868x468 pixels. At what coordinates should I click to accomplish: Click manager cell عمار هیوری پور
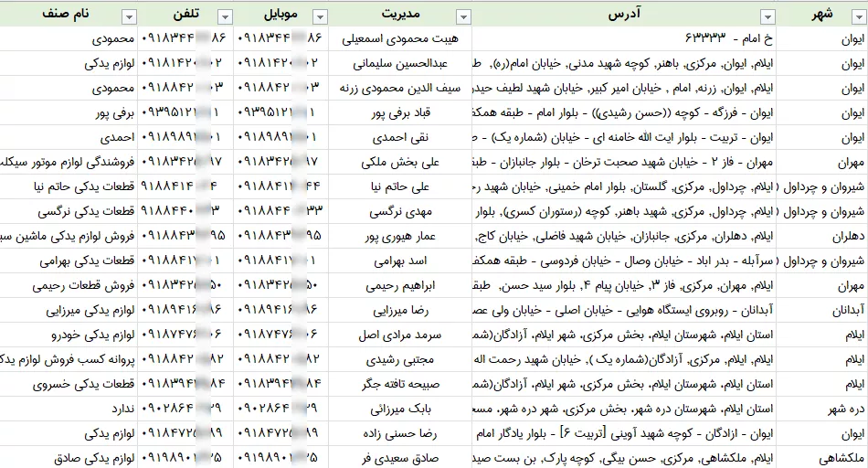pyautogui.click(x=400, y=236)
